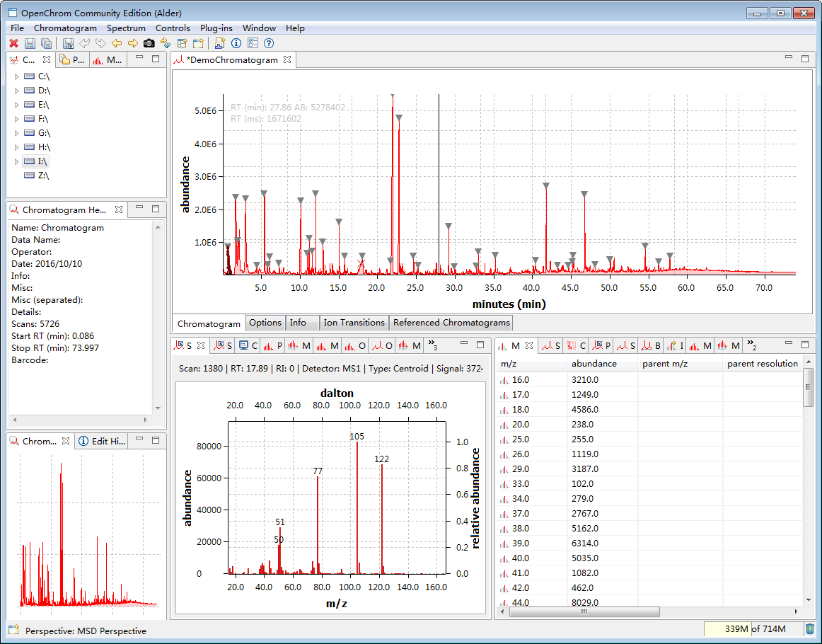The width and height of the screenshot is (822, 644).
Task: Click the yellow forward arrow icon
Action: point(133,44)
